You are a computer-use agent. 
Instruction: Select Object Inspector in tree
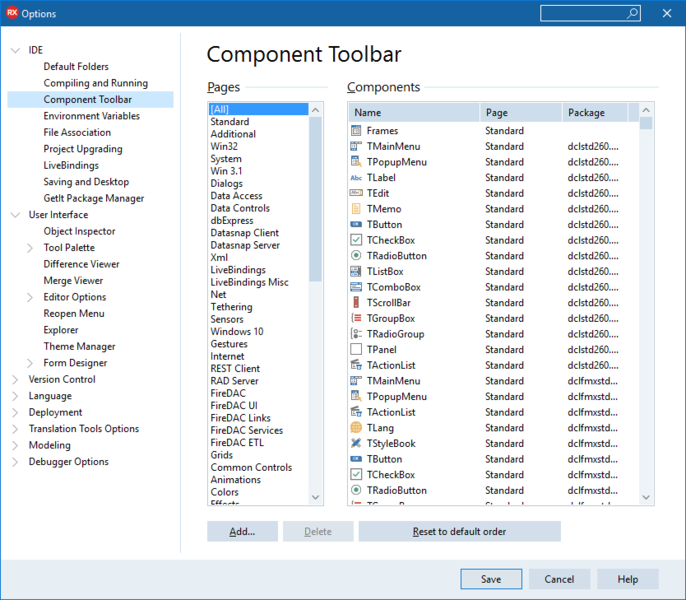click(79, 231)
